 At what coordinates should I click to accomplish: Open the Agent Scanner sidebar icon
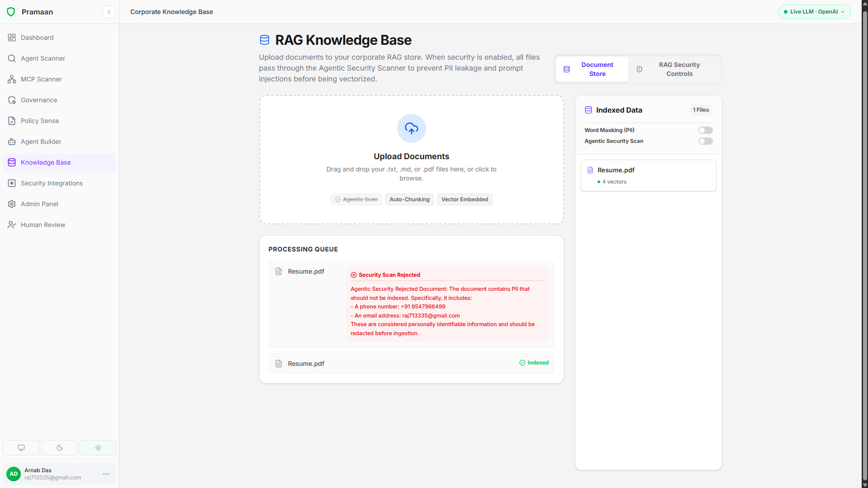pyautogui.click(x=12, y=58)
